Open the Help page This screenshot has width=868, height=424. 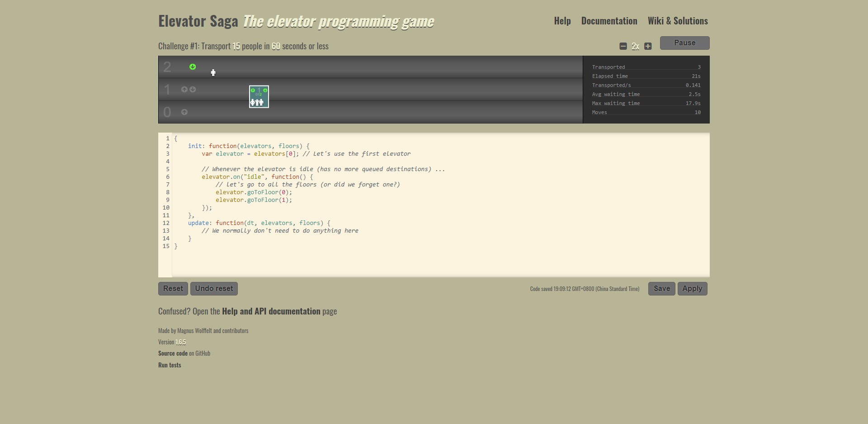tap(562, 21)
